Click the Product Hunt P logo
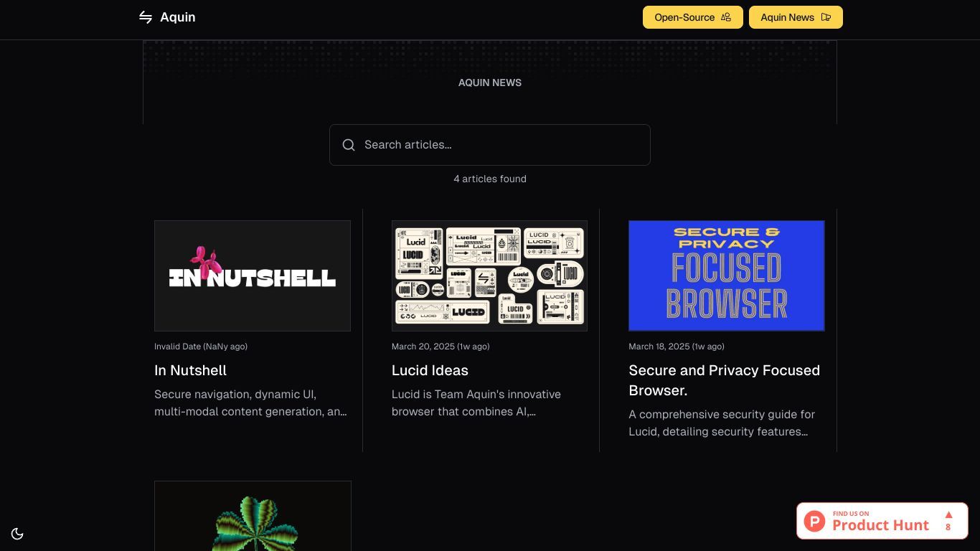This screenshot has width=980, height=551. click(x=814, y=521)
